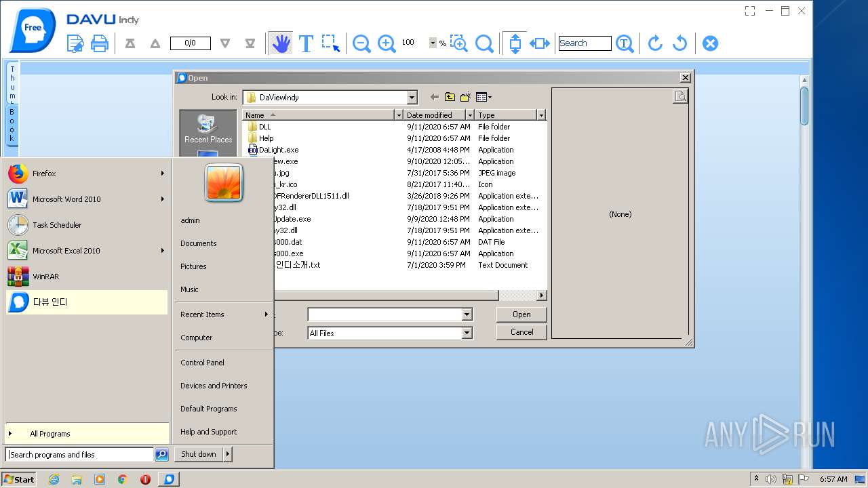The height and width of the screenshot is (488, 868).
Task: Go to next page arrow in toolbar
Action: [x=225, y=43]
